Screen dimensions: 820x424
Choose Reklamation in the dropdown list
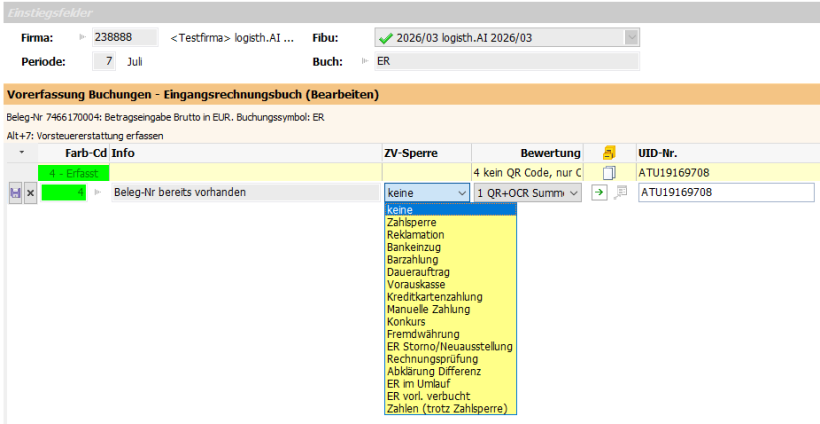click(451, 235)
